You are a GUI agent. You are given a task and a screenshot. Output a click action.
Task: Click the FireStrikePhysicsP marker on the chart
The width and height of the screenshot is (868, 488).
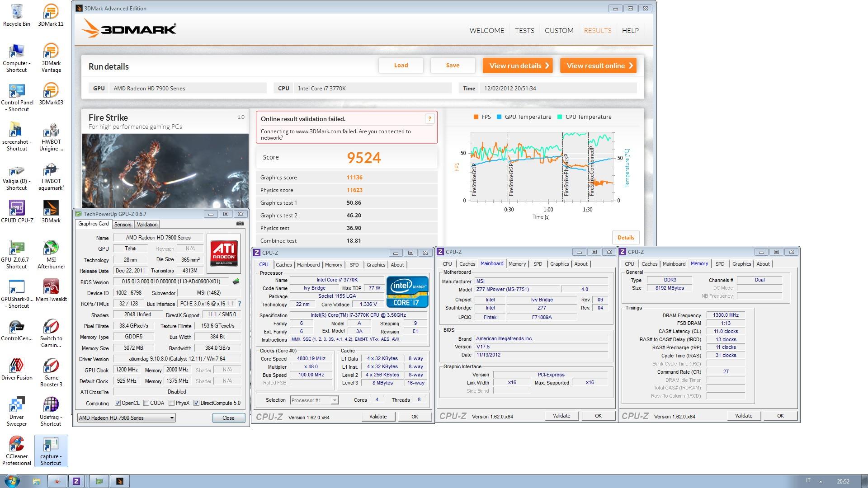click(x=566, y=174)
